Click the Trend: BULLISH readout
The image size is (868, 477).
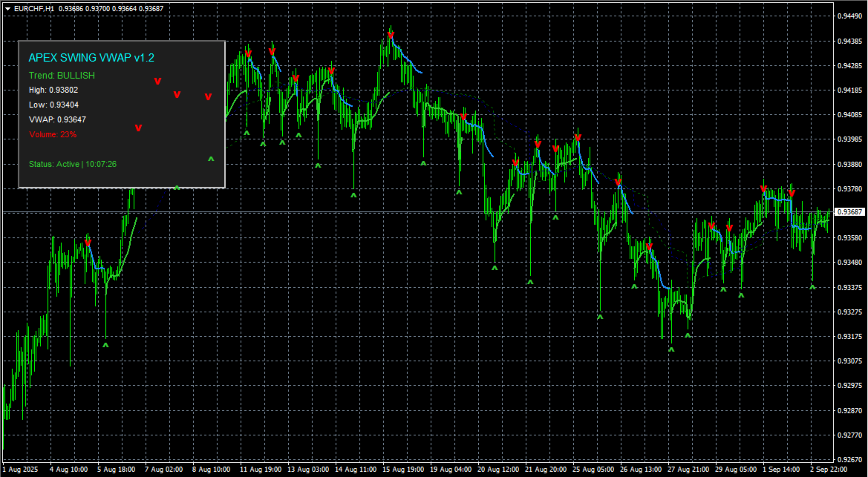[x=62, y=75]
